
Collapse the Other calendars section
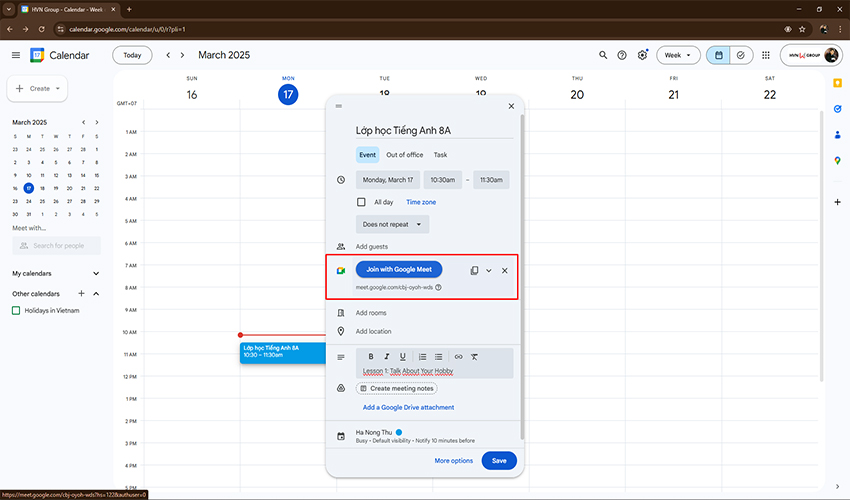pos(96,293)
